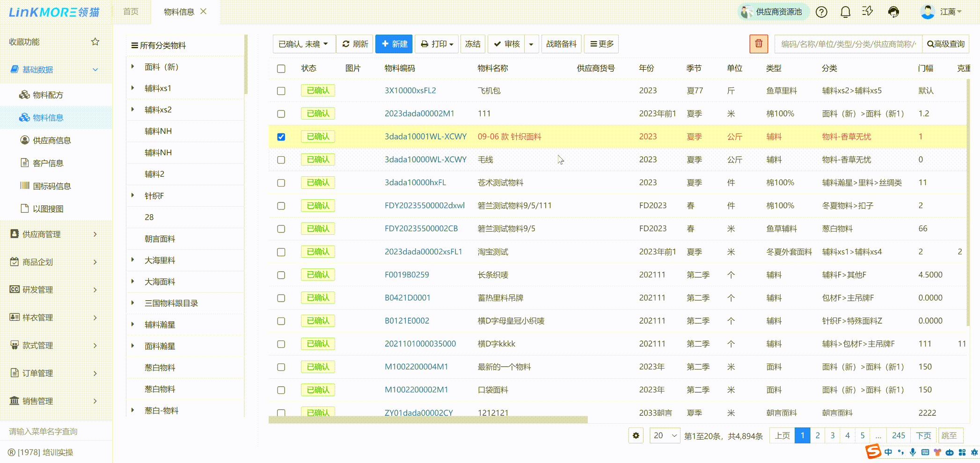The width and height of the screenshot is (980, 463).
Task: Click the favorites star icon
Action: [95, 42]
